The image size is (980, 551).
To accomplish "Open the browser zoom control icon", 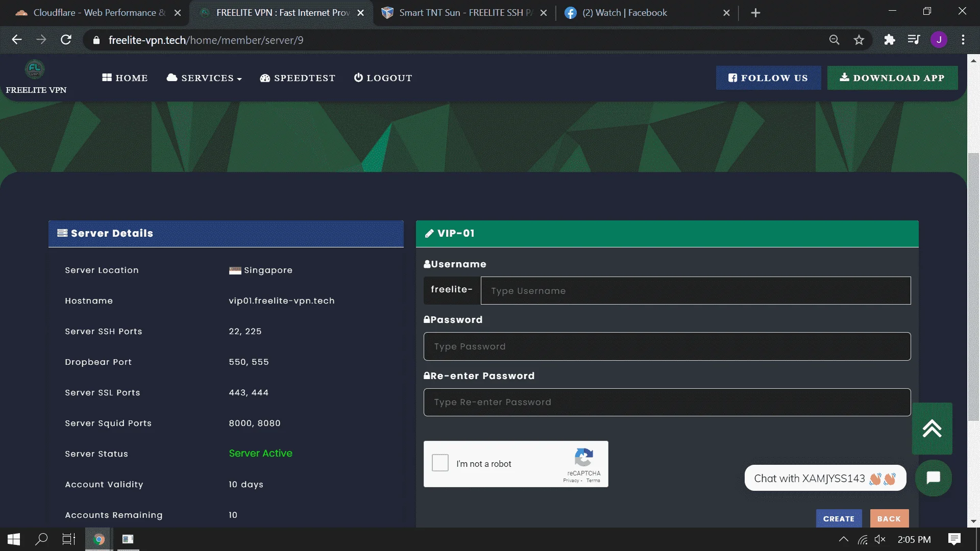I will [835, 40].
